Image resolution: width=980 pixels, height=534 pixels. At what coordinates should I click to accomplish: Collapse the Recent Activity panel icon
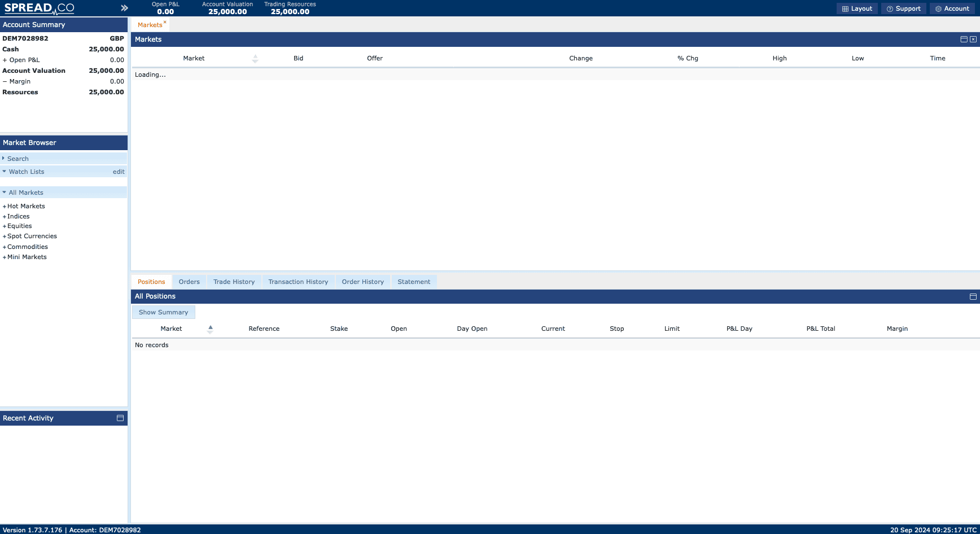coord(120,418)
